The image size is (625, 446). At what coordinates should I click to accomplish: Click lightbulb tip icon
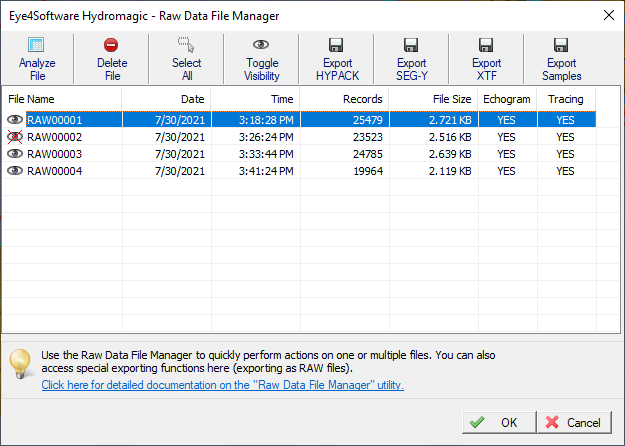[x=20, y=363]
